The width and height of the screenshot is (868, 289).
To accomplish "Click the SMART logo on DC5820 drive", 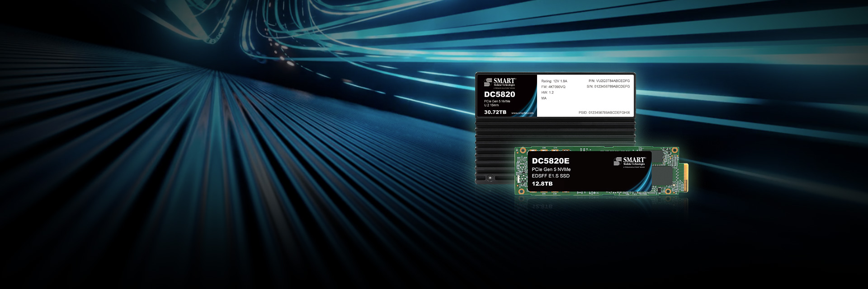I will [500, 82].
